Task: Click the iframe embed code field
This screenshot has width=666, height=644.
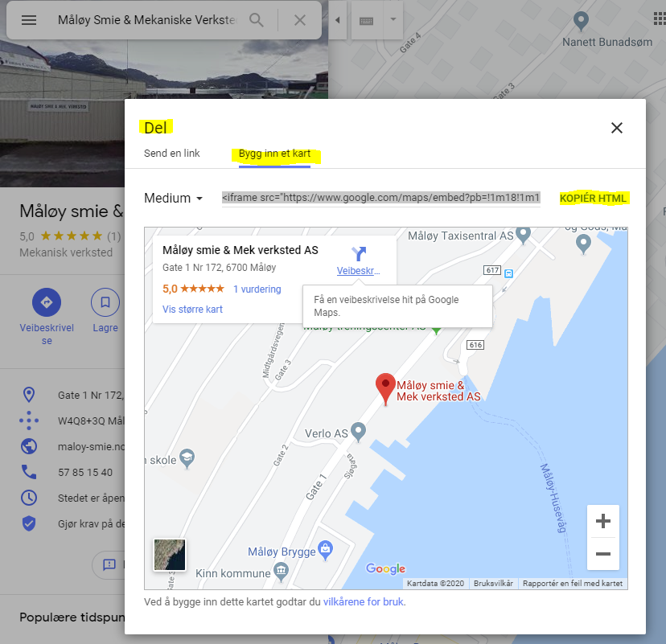Action: click(x=381, y=198)
